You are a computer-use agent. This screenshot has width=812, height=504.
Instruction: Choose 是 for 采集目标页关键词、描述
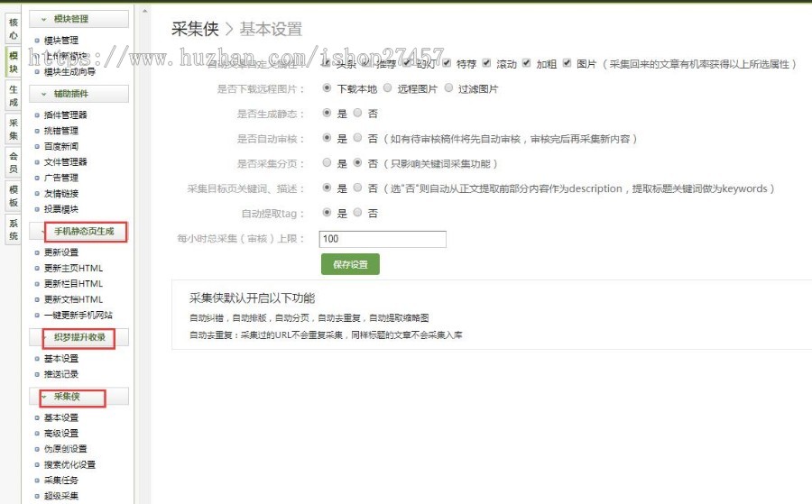(x=327, y=188)
